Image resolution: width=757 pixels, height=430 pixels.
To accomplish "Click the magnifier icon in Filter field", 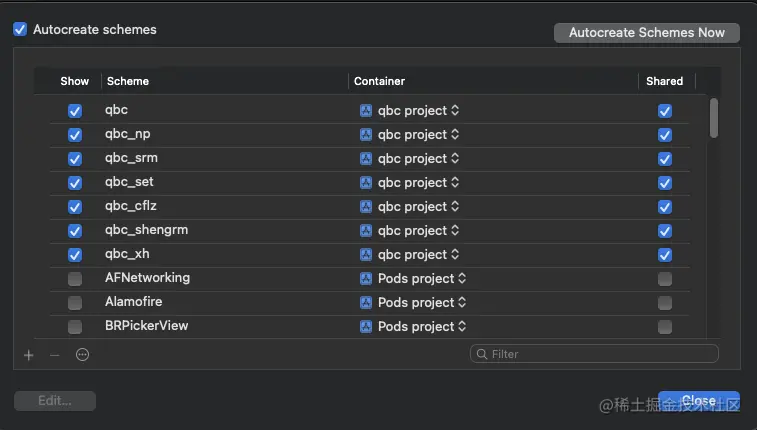I will click(482, 353).
